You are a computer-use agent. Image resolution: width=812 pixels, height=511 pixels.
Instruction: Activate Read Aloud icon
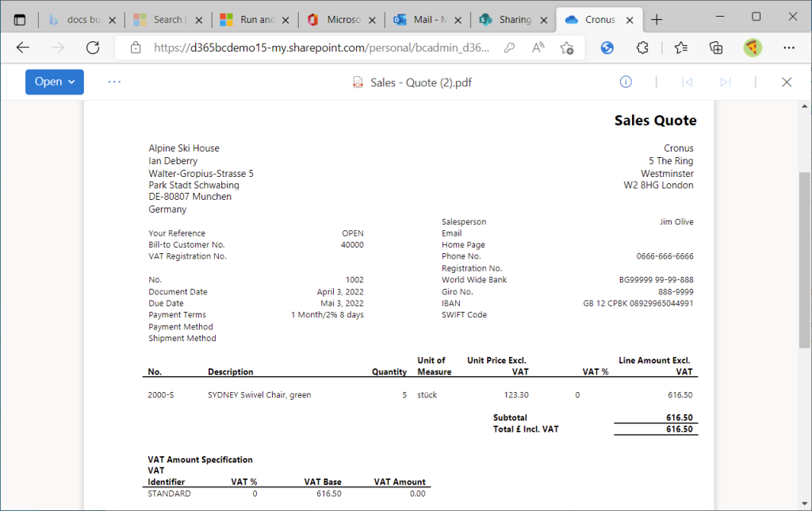(x=538, y=48)
